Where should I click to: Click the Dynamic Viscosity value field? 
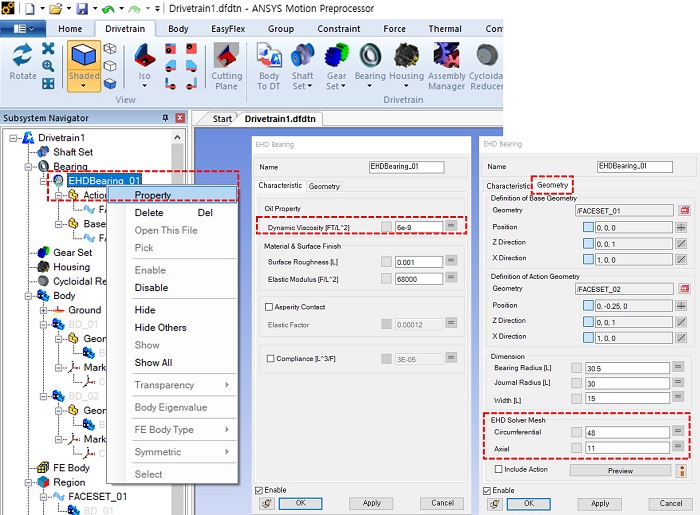pyautogui.click(x=419, y=227)
